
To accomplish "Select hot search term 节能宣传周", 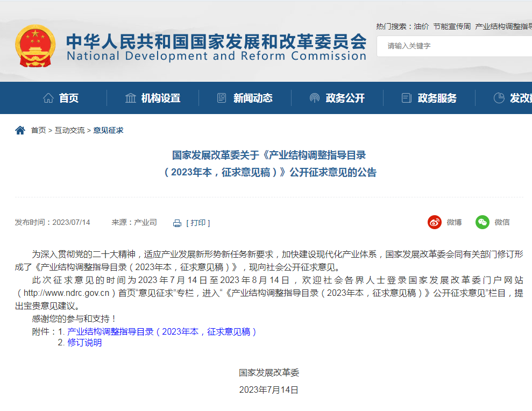I will (452, 26).
